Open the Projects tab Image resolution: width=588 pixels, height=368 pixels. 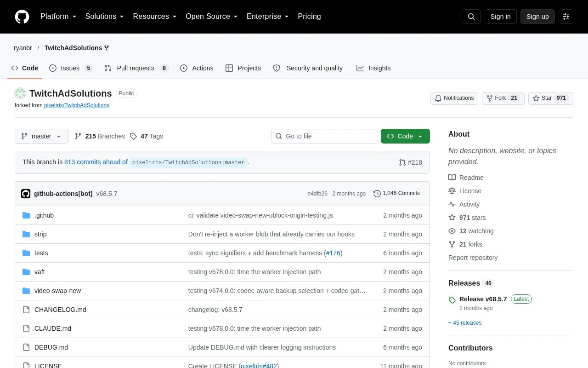click(243, 68)
